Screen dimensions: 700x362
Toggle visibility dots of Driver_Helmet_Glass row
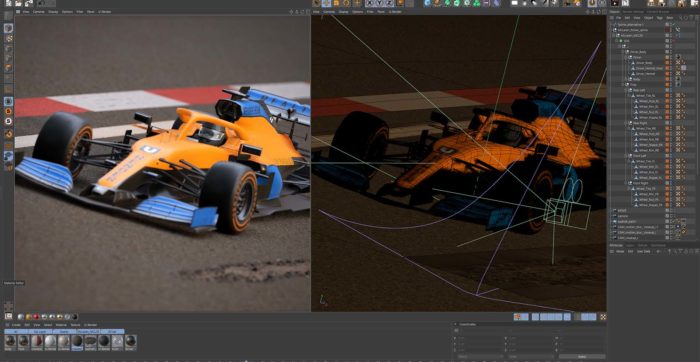pos(671,68)
